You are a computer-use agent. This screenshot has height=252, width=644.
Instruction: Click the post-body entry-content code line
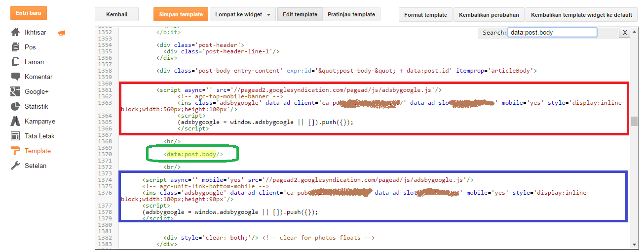[346, 71]
